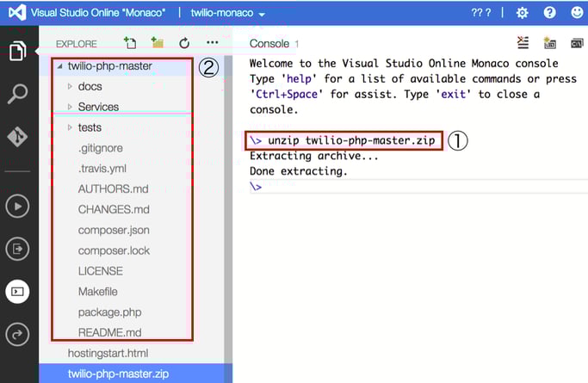Click the 'exit' command word in console
Image resolution: width=588 pixels, height=383 pixels.
[454, 94]
